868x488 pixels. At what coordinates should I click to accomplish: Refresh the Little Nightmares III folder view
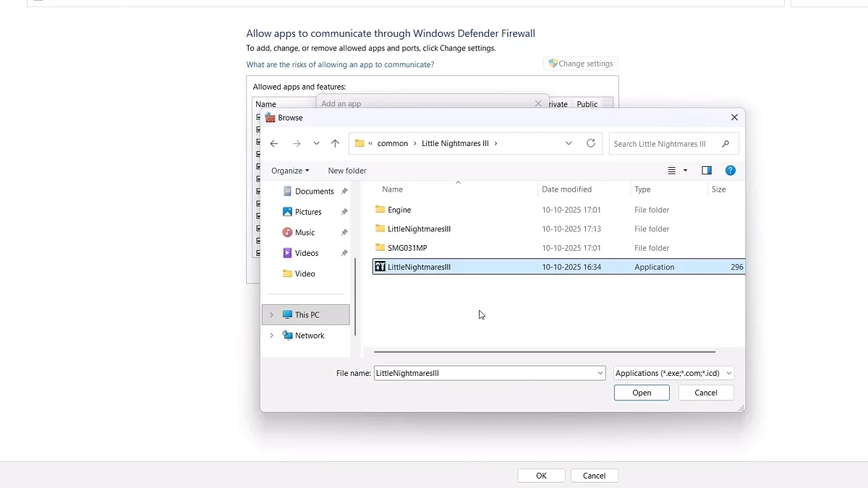tap(591, 143)
